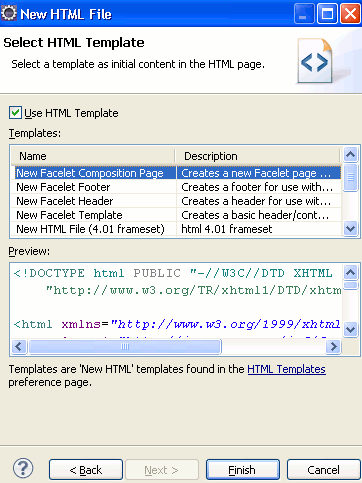Click the Cancel button
Screen dimensions: 362x483
[x=323, y=470]
